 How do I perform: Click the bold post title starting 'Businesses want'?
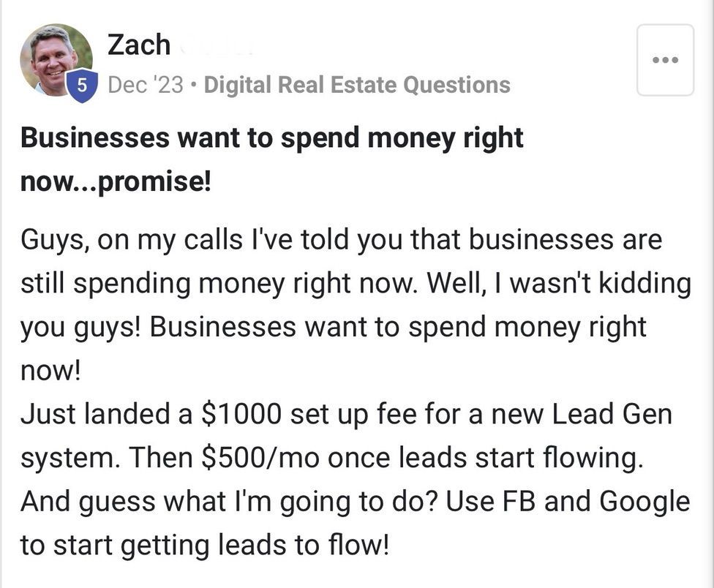pos(271,137)
